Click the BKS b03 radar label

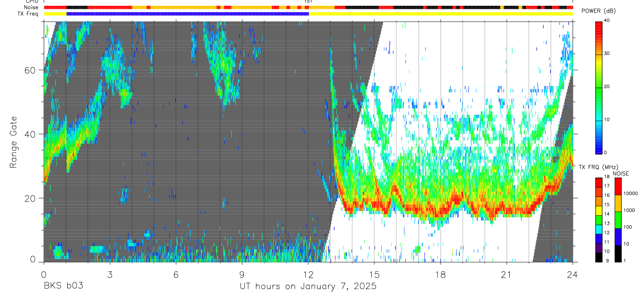tap(63, 287)
